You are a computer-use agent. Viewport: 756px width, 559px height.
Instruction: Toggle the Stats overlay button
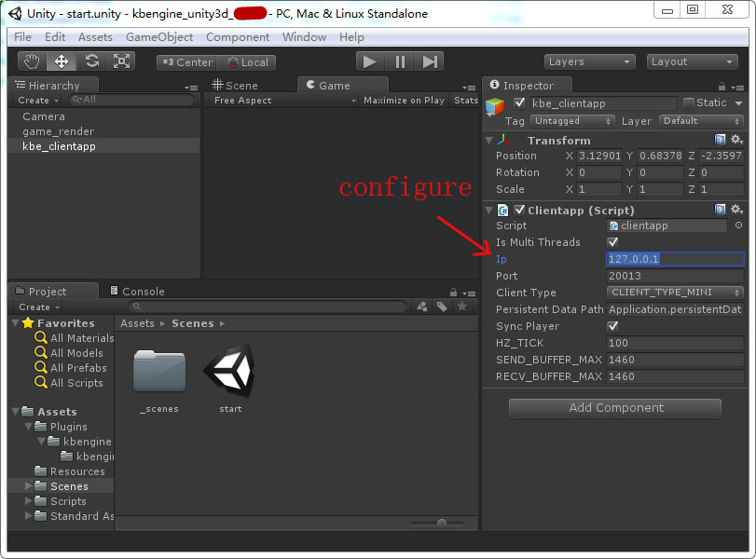(x=465, y=101)
